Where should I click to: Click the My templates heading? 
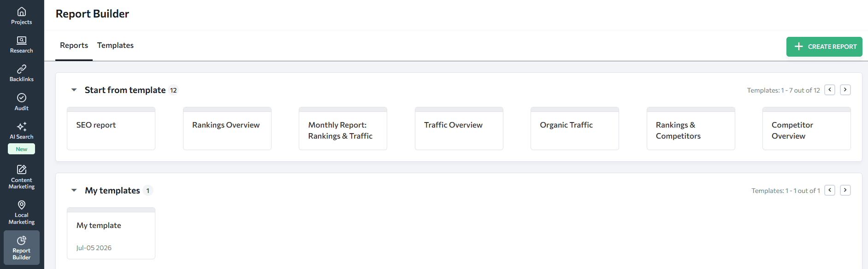point(112,191)
